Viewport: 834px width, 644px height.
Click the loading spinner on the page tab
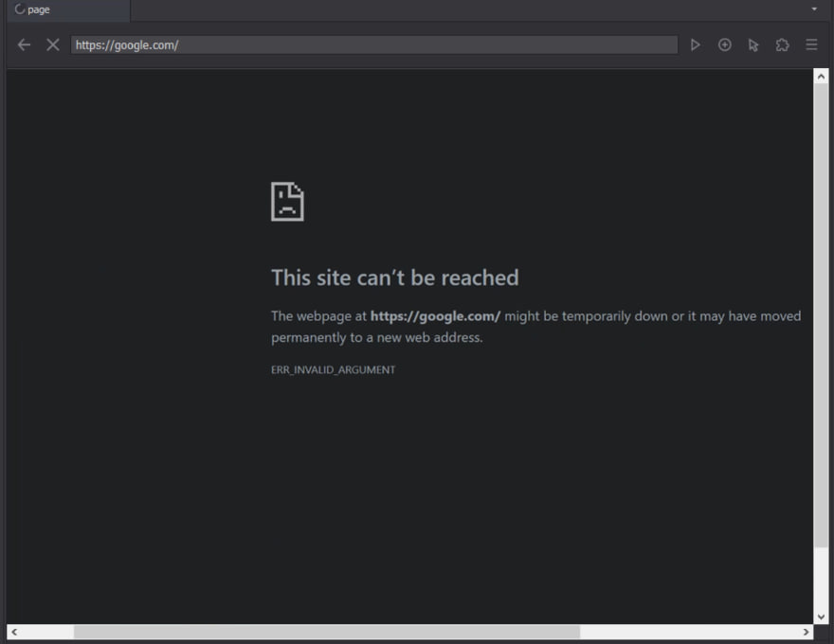tap(20, 9)
